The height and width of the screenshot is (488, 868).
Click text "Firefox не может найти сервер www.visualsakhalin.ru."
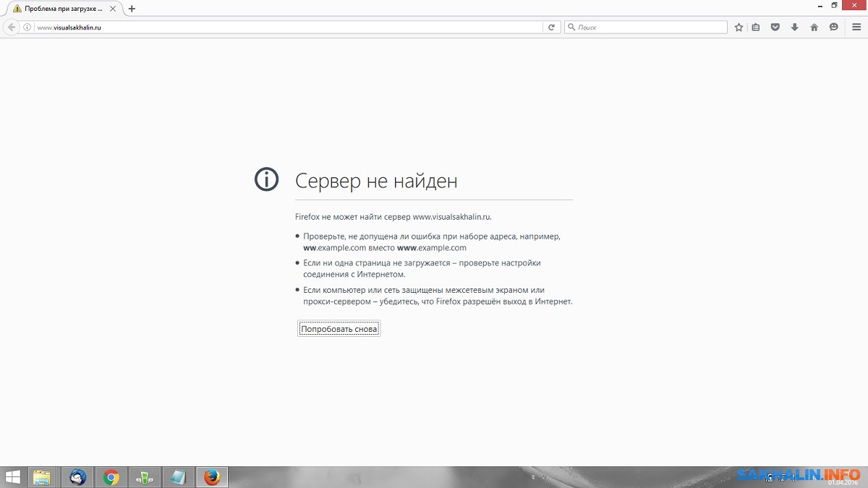[393, 216]
